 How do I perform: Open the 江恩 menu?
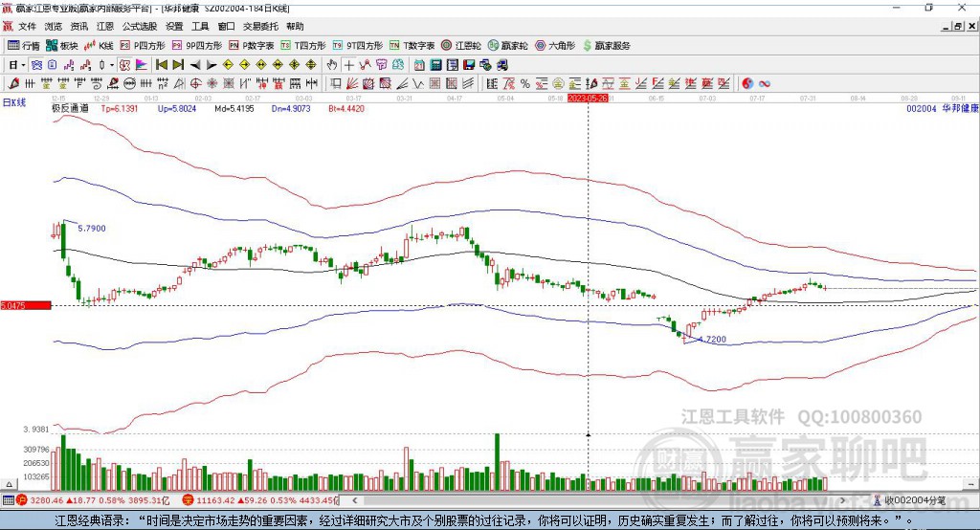coord(105,26)
